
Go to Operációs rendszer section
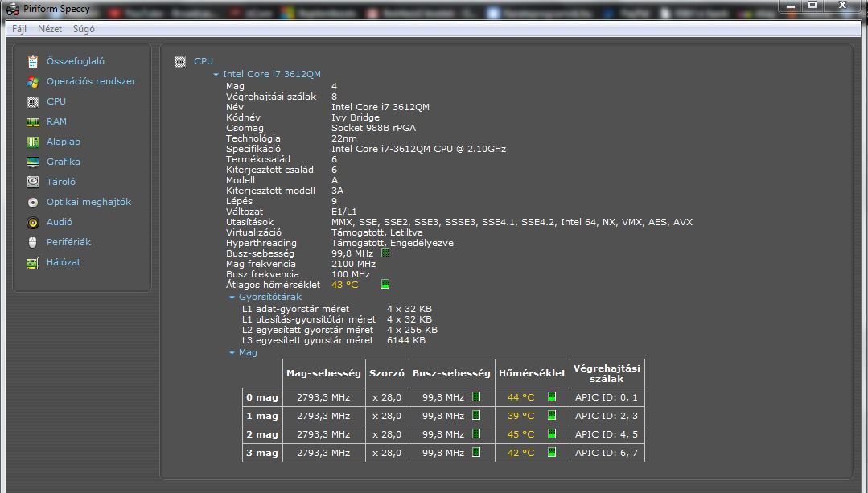point(92,81)
